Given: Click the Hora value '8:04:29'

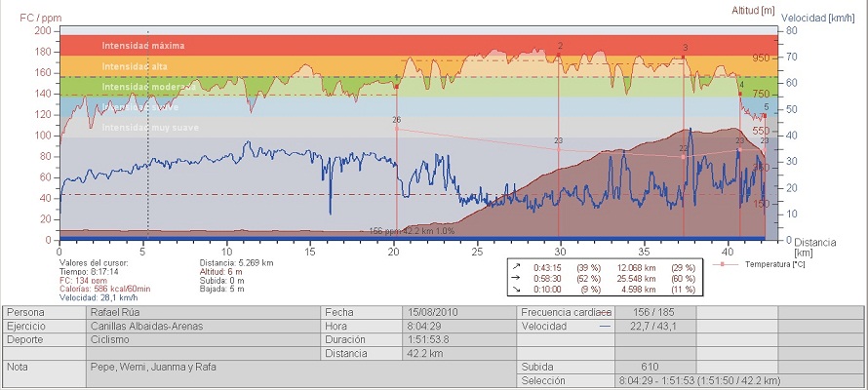Looking at the screenshot, I should tap(459, 327).
